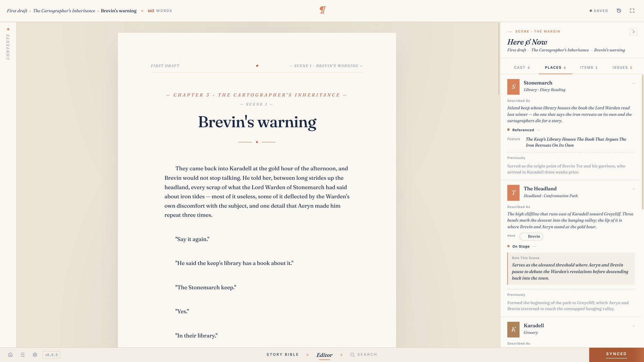This screenshot has width=644, height=362.
Task: Open the Items tab
Action: 589,68
